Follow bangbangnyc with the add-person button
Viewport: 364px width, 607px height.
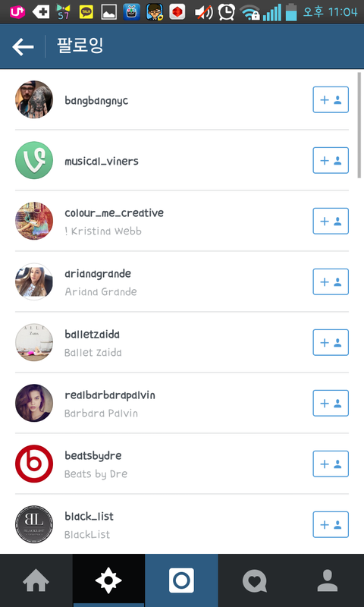click(x=331, y=100)
